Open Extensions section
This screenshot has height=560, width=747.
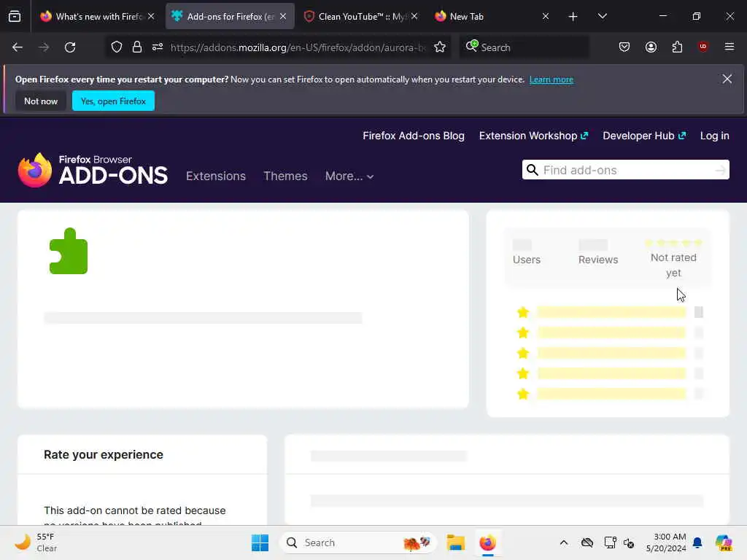216,176
